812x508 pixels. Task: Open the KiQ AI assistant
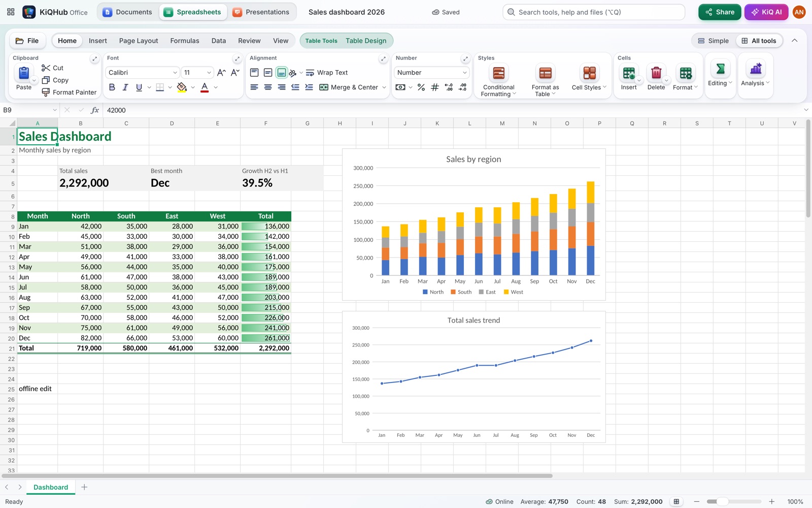coord(766,12)
